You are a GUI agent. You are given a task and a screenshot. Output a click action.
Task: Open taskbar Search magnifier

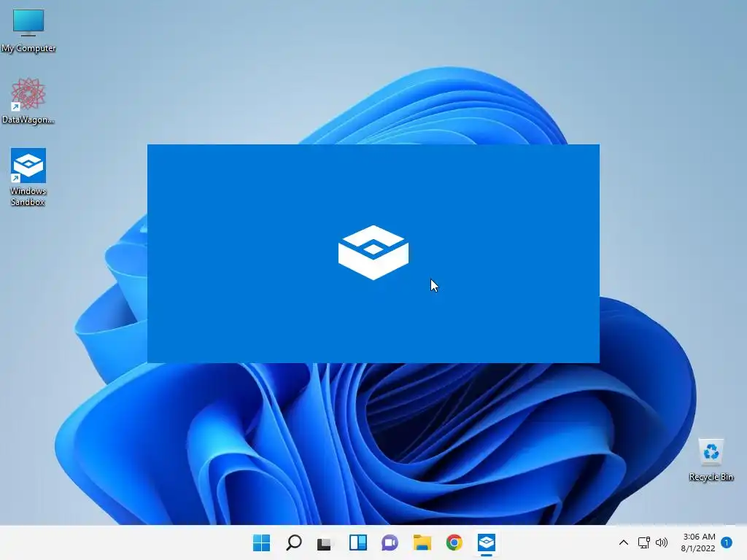coord(293,542)
